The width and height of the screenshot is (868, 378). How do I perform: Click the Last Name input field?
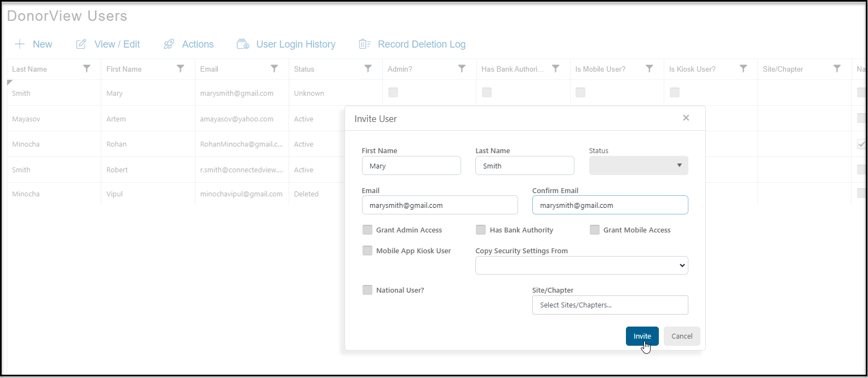point(525,166)
